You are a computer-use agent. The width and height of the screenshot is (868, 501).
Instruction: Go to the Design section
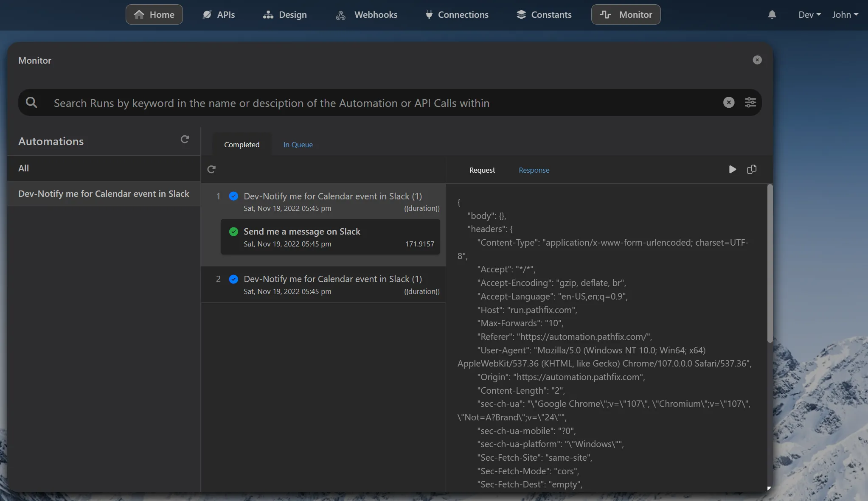[x=285, y=14]
